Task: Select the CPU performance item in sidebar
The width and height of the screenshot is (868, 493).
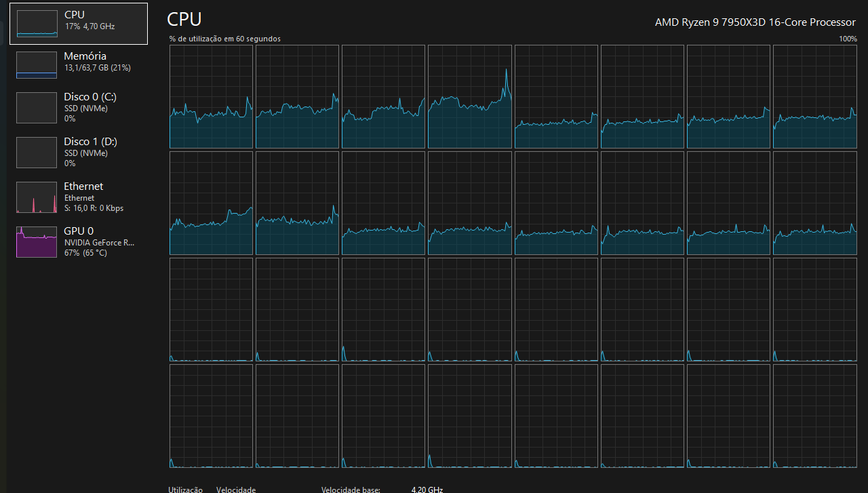Action: tap(79, 24)
